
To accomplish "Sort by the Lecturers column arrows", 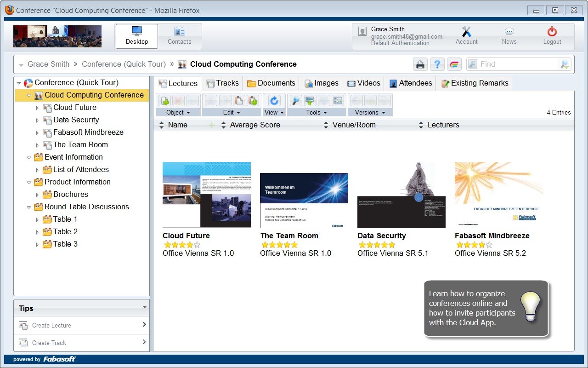I will pos(421,125).
